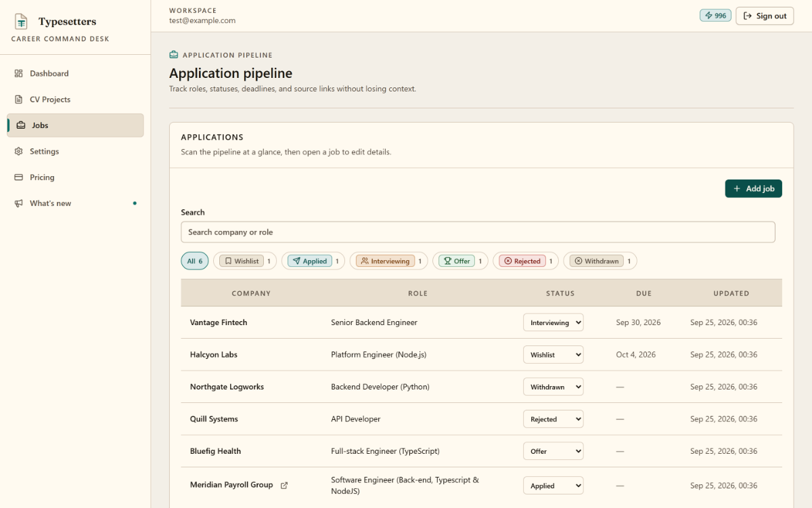Click the Updated column header
Viewport: 812px width, 508px height.
point(731,293)
